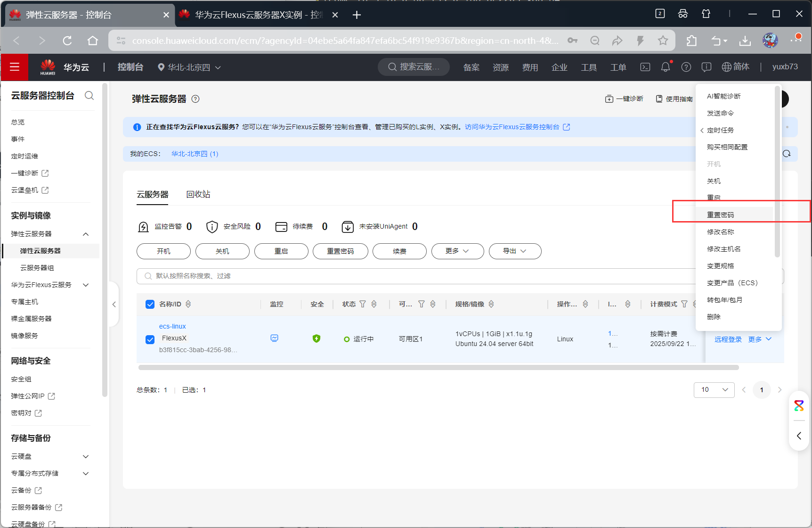The width and height of the screenshot is (812, 528).
Task: Open the help question mark icon in header
Action: click(686, 67)
